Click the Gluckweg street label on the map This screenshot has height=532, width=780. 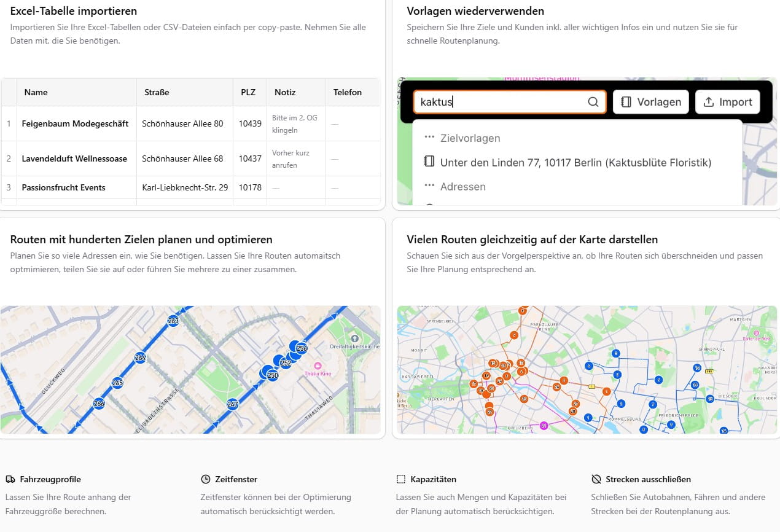pyautogui.click(x=54, y=382)
